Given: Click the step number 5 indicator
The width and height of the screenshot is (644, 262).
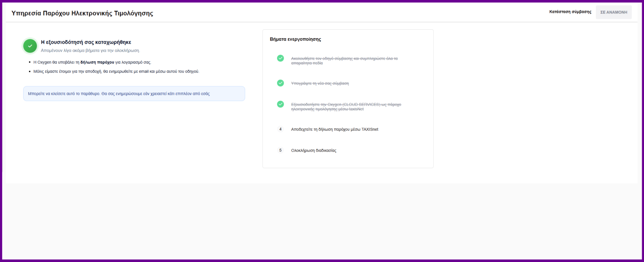Looking at the screenshot, I should pos(280,150).
